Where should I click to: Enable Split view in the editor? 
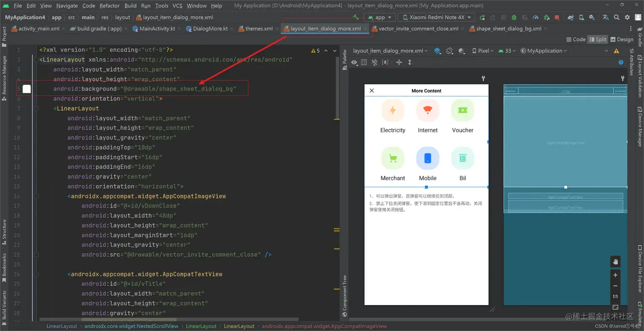[598, 39]
